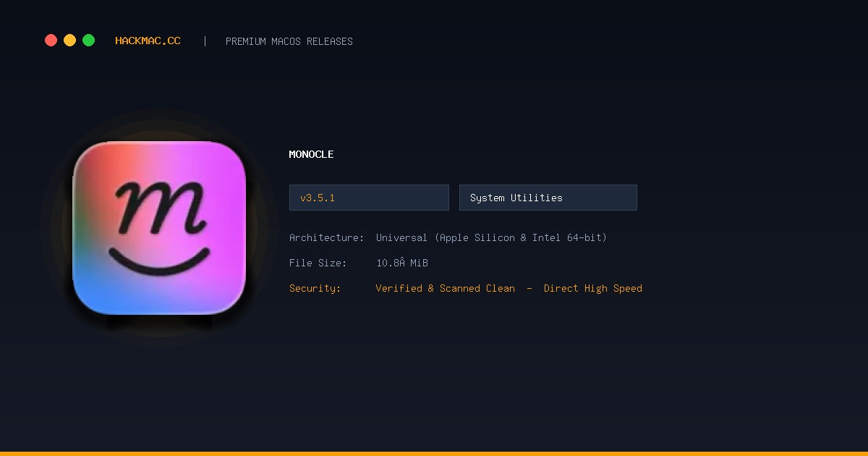Viewport: 868px width, 456px height.
Task: Click the PREMIUM MACOS RELEASES tagline
Action: [x=289, y=41]
